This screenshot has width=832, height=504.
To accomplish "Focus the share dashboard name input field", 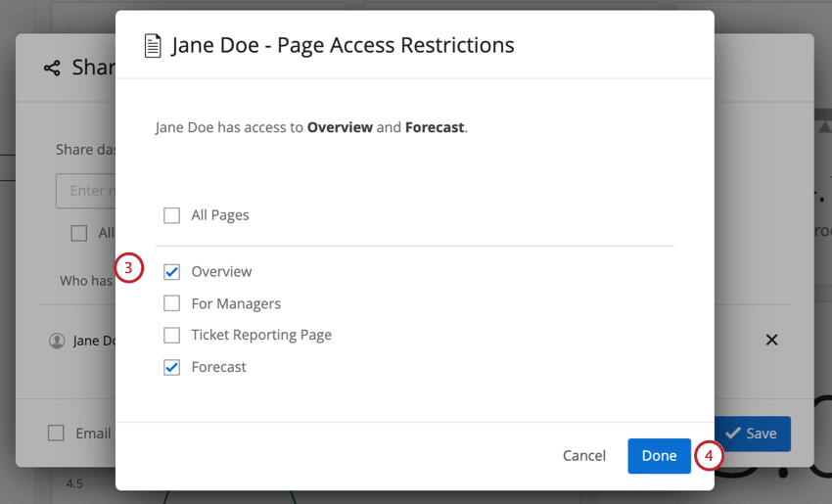I will point(85,191).
